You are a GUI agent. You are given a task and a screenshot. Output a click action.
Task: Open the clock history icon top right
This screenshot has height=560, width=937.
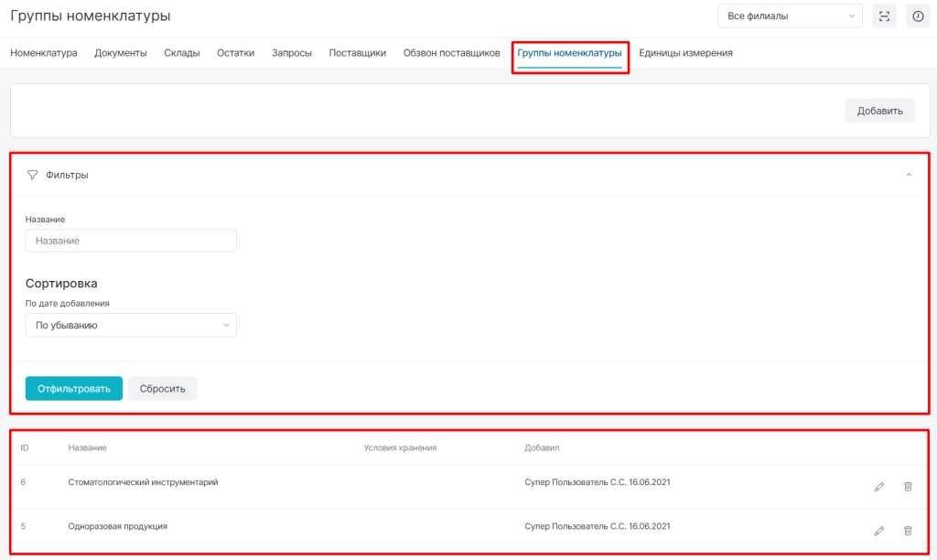918,16
